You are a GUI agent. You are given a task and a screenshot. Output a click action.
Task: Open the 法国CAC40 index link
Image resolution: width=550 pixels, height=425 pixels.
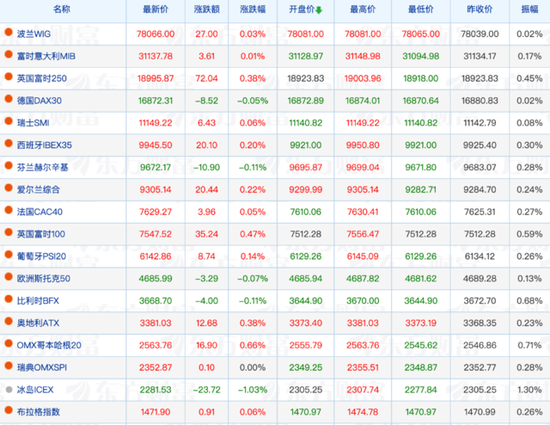coord(40,212)
